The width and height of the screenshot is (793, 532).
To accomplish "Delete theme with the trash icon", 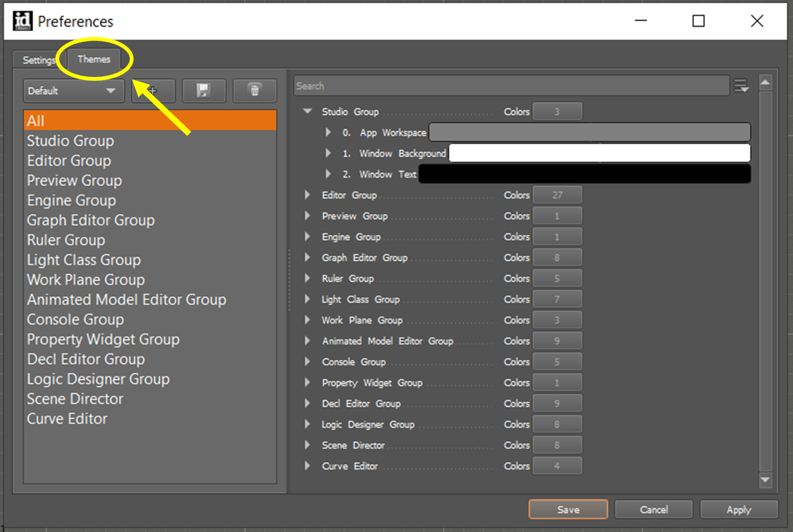I will pos(254,91).
